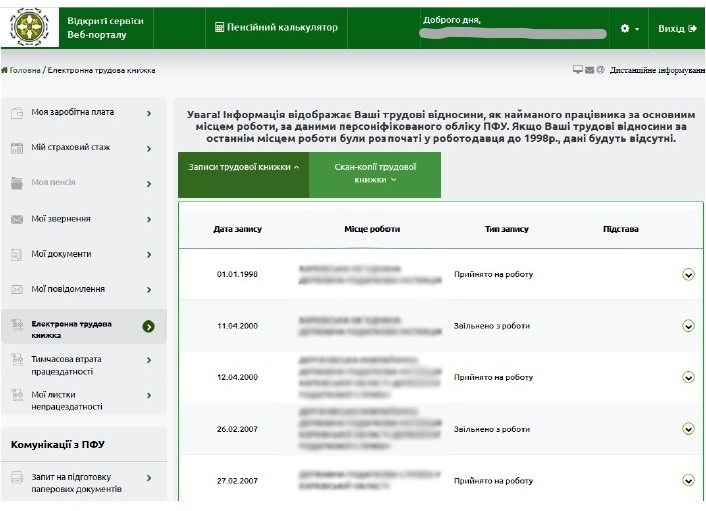
Task: Click envelope icon of Мої звернення
Action: [17, 219]
